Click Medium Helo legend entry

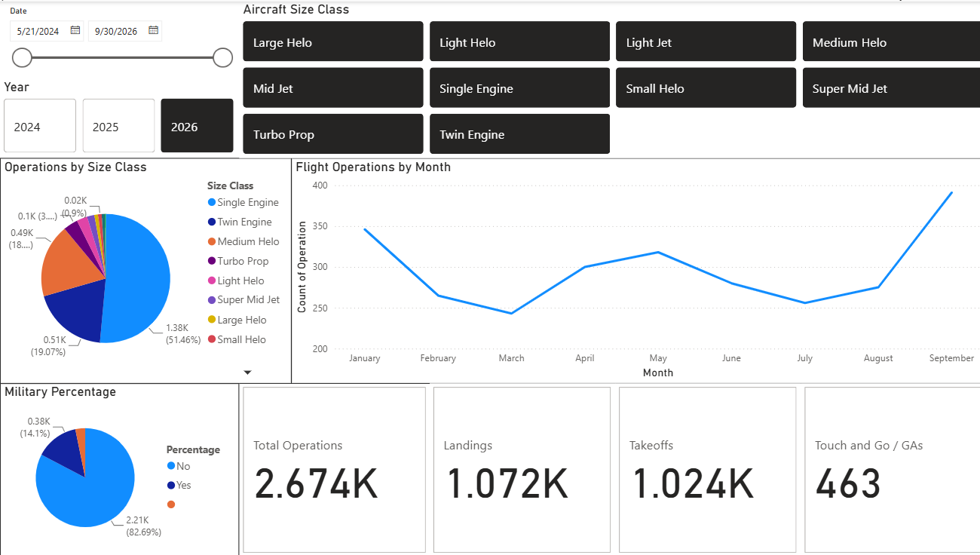tap(243, 241)
